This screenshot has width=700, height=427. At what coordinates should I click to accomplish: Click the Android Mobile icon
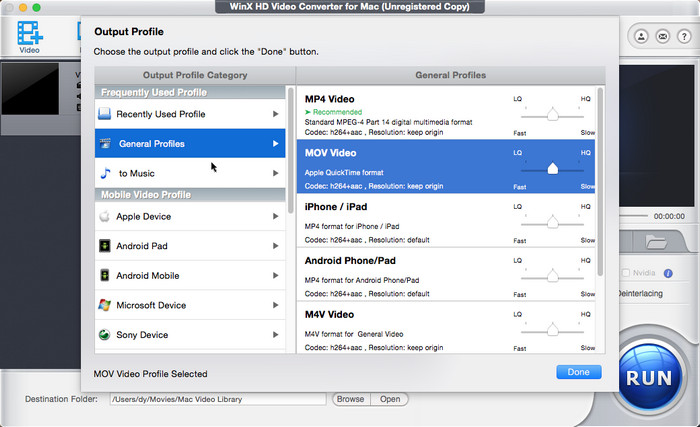104,275
